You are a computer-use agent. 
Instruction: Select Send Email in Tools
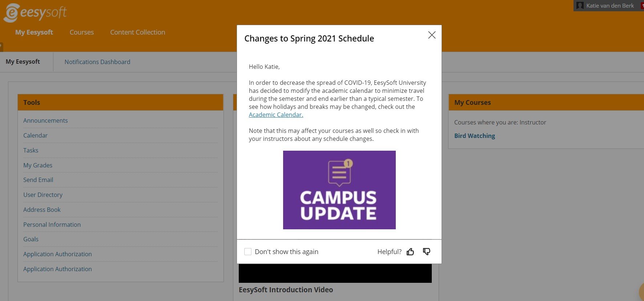click(x=38, y=179)
